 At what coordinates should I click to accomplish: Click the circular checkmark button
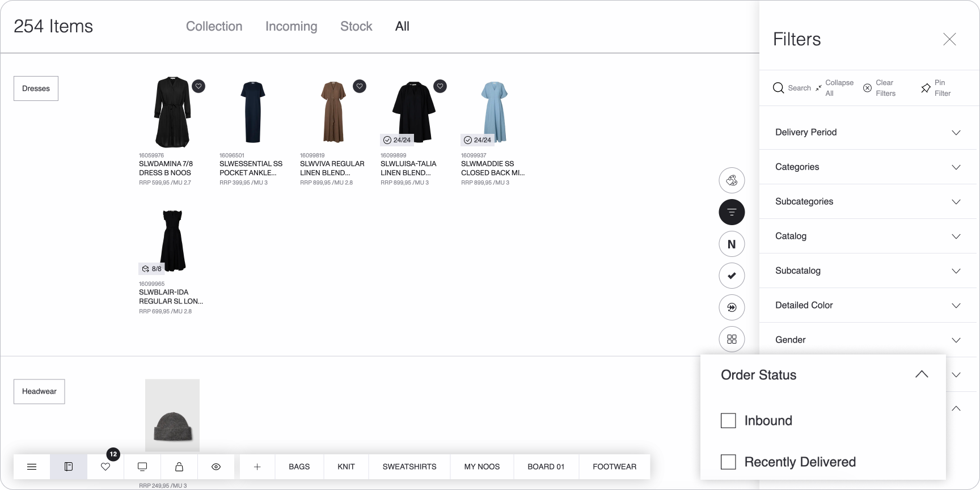point(732,276)
